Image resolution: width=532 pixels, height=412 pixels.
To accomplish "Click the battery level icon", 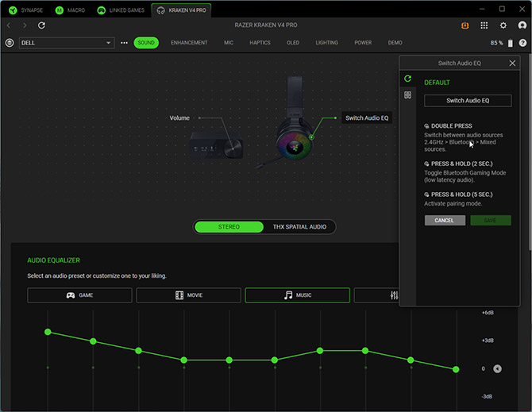I will point(511,43).
